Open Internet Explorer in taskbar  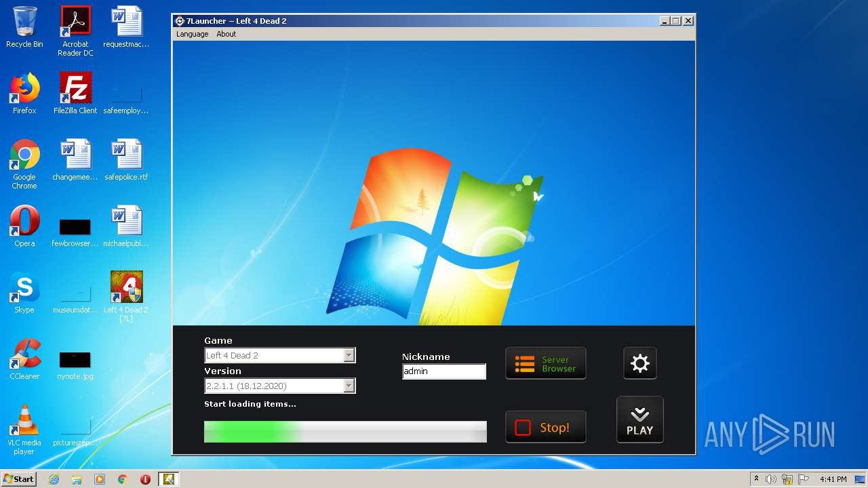tap(54, 479)
